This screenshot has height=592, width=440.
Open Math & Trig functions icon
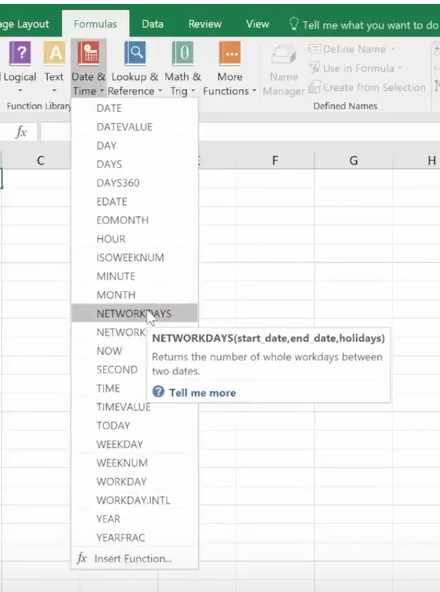183,54
